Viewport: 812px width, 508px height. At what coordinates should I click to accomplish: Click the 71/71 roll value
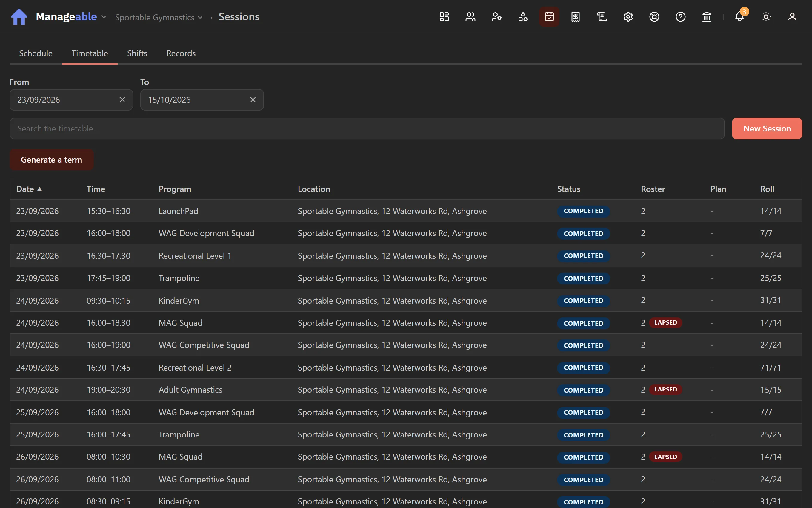pyautogui.click(x=771, y=368)
